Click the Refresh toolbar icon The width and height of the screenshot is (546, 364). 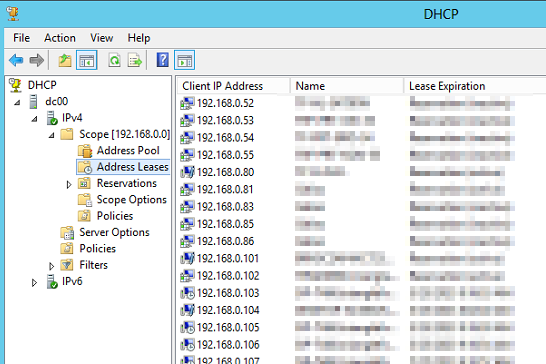115,60
